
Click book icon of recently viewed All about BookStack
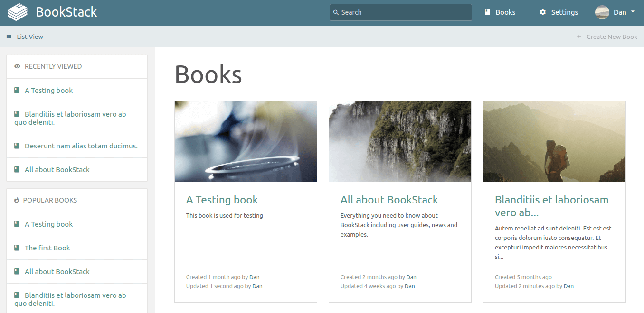click(x=17, y=169)
